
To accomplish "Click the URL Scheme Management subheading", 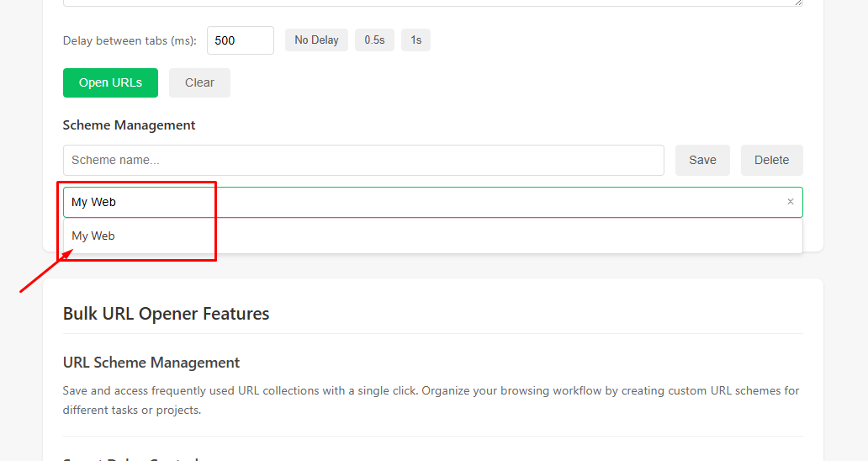I will tap(151, 363).
